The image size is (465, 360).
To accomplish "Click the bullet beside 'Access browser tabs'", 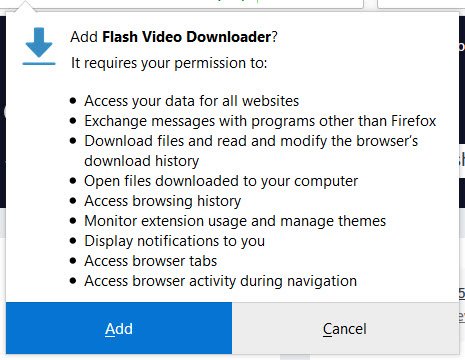I will point(73,261).
